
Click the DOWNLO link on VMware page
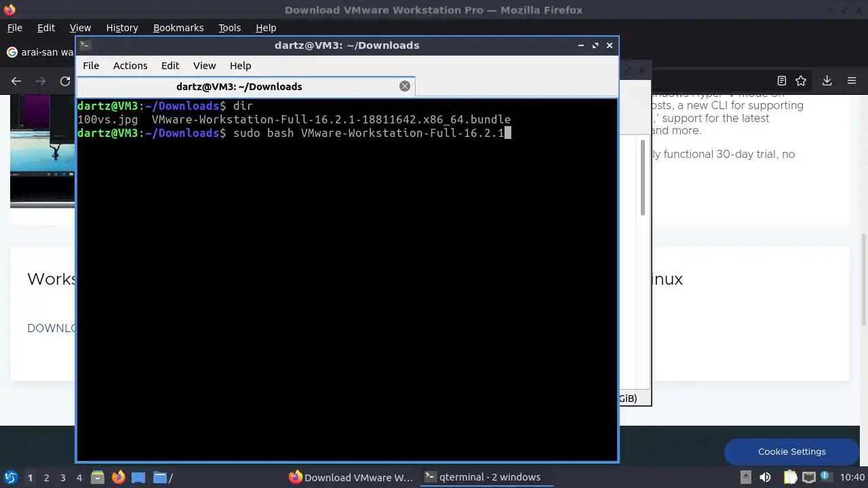pyautogui.click(x=51, y=328)
